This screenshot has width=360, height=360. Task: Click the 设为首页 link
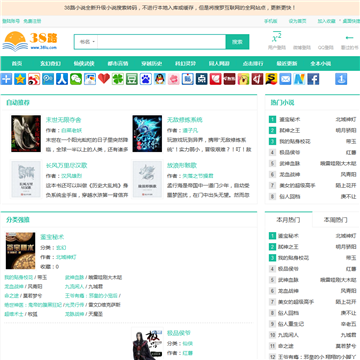(297, 21)
